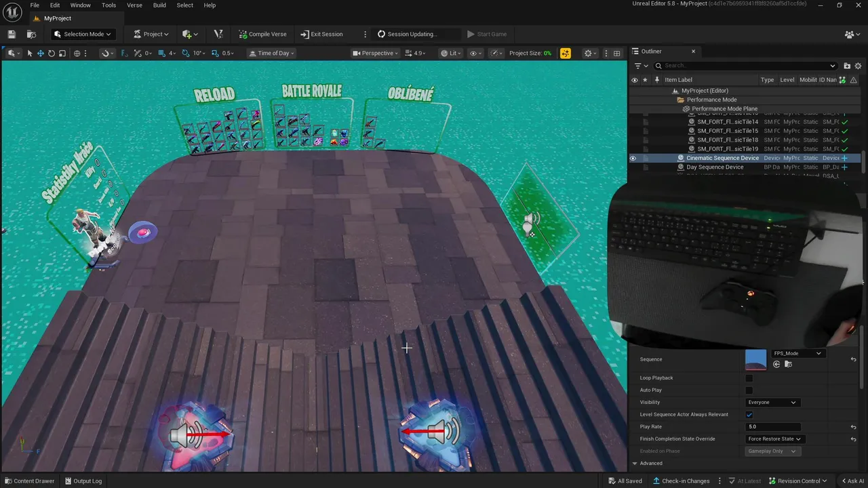Reset Sequence property to default arrow
The height and width of the screenshot is (488, 868).
(853, 359)
